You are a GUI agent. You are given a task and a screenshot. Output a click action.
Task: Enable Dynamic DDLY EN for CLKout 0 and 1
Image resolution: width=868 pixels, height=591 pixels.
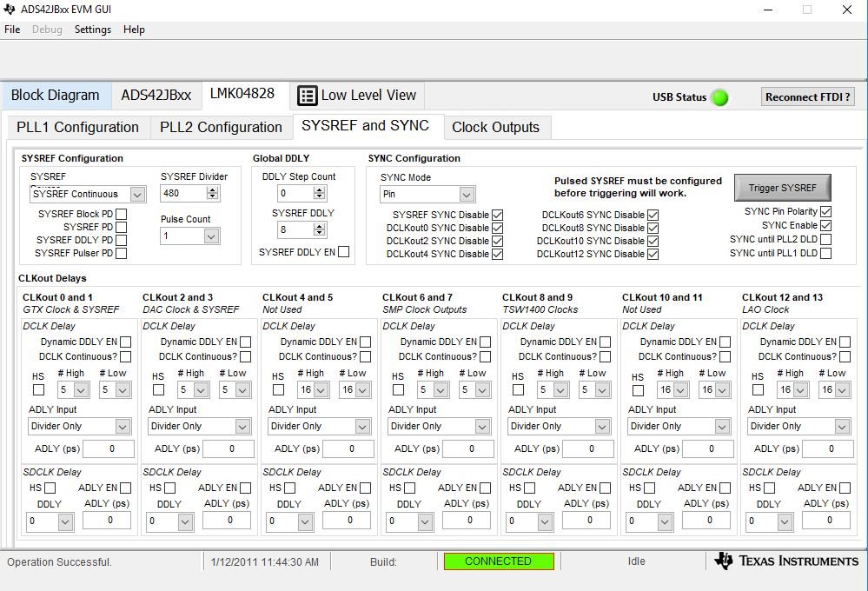click(x=126, y=342)
